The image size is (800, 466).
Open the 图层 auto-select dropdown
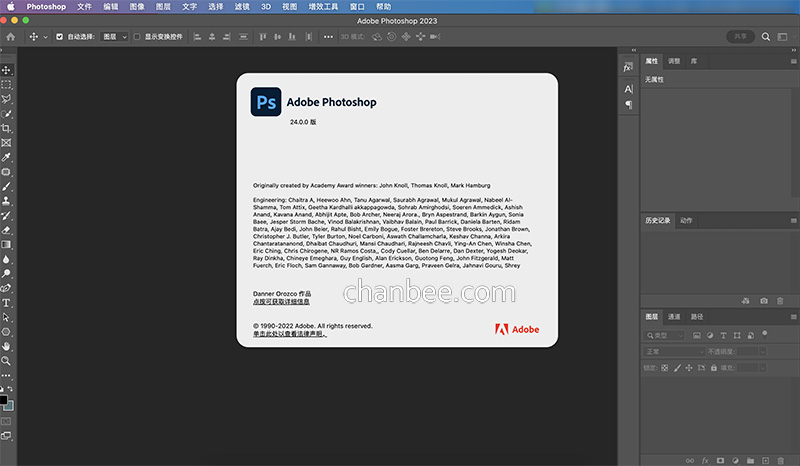tap(114, 37)
